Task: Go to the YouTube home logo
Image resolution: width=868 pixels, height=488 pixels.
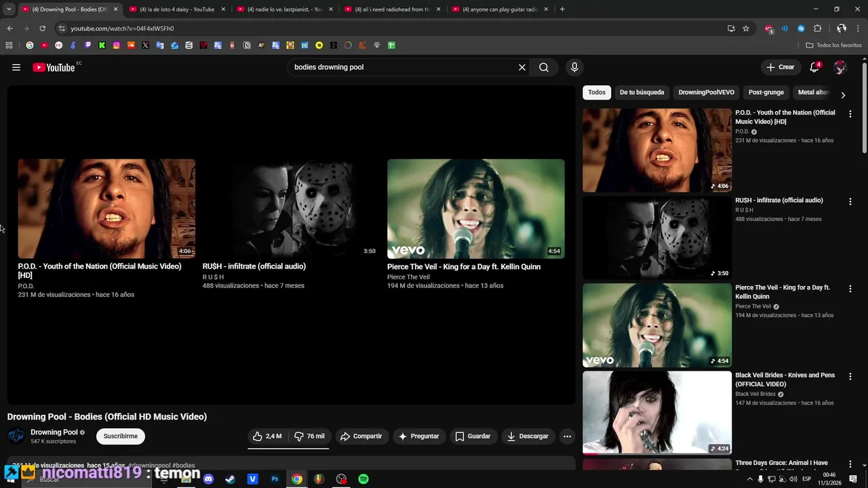Action: (54, 67)
